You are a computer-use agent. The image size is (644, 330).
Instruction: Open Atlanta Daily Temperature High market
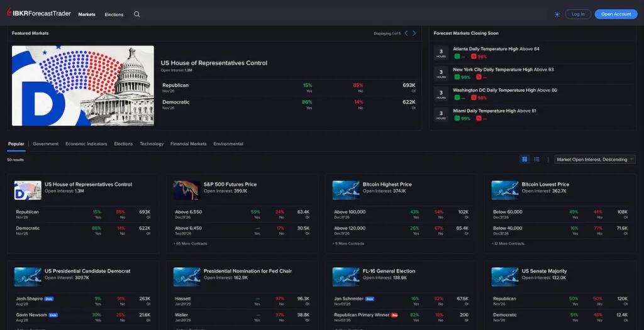496,49
